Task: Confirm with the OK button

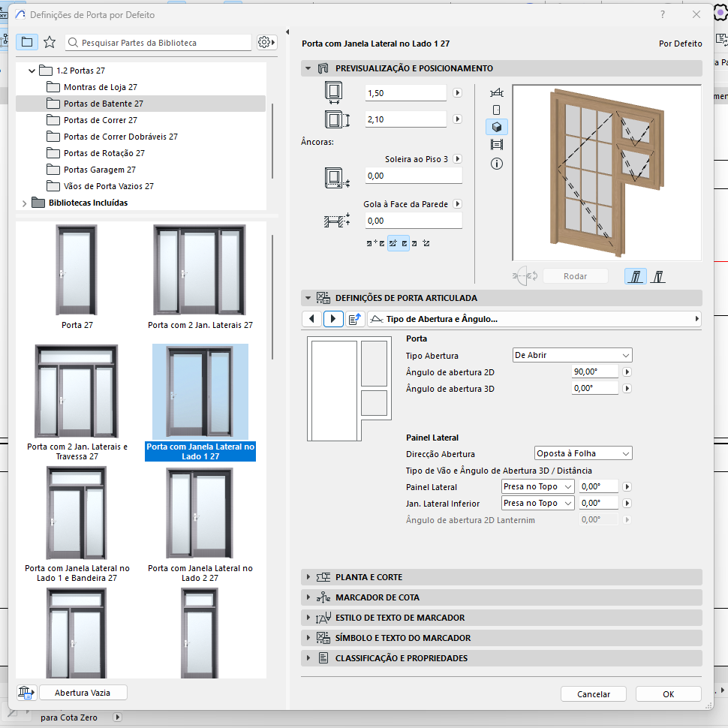Action: 668,694
